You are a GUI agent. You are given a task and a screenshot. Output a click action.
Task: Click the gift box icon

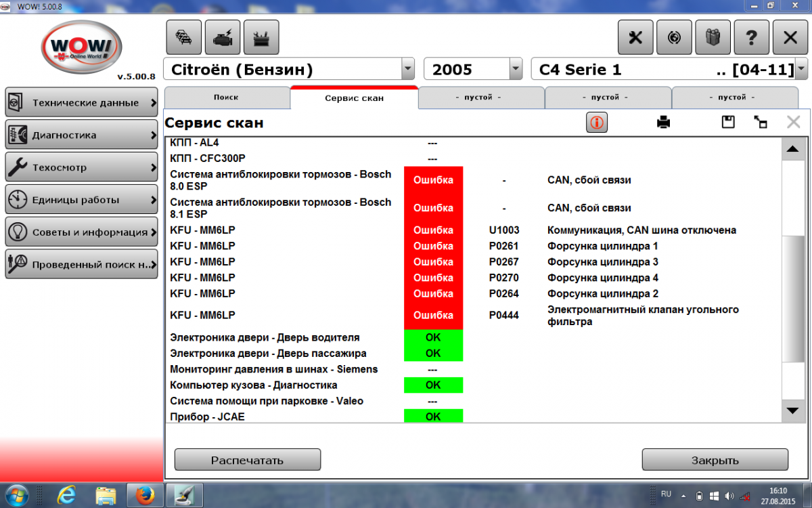point(713,37)
